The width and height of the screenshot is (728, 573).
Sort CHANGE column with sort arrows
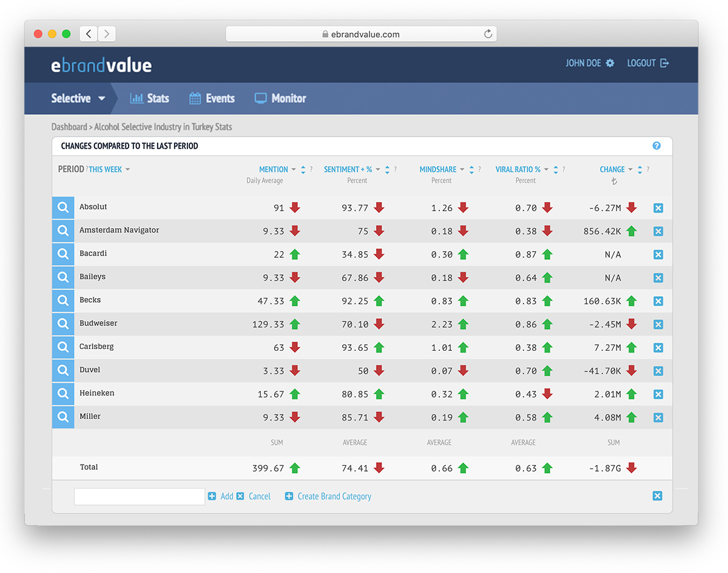pos(639,170)
